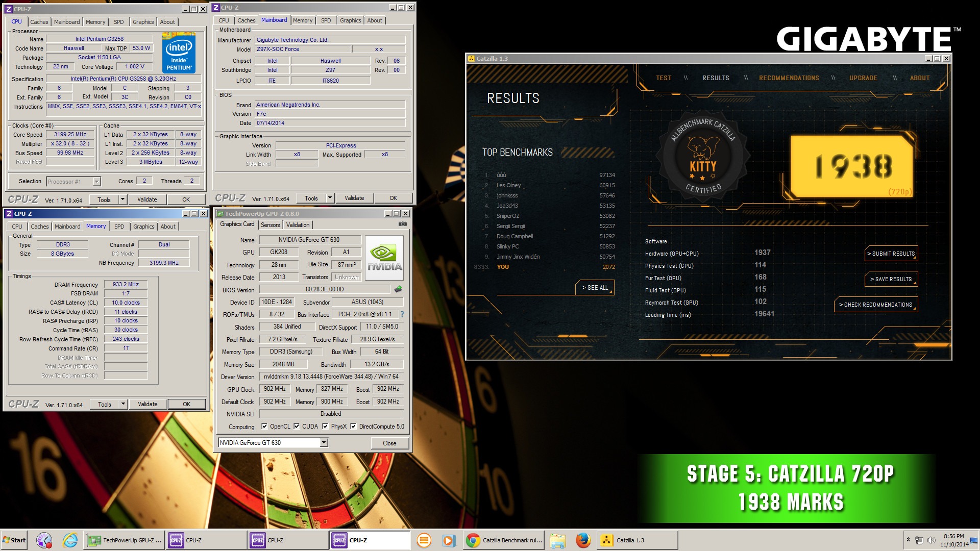Toggle the PhysX checkbox

325,427
